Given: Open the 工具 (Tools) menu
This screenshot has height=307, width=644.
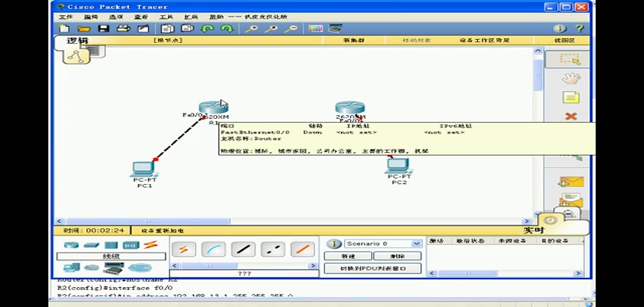Looking at the screenshot, I should pos(166,17).
